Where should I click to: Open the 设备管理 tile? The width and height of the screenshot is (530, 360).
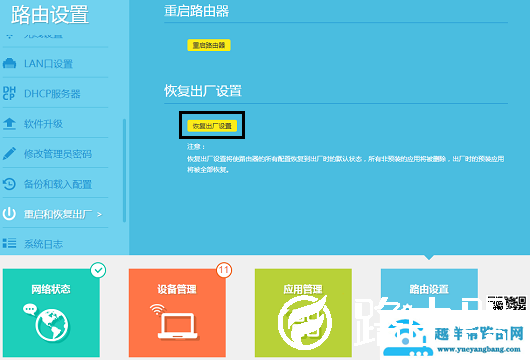177,313
